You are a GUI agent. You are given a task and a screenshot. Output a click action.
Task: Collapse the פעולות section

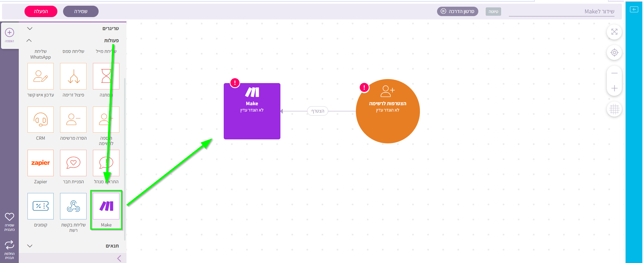29,41
